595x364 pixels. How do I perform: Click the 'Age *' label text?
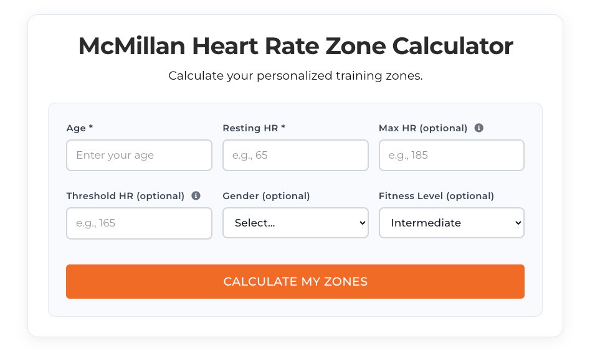pos(79,128)
